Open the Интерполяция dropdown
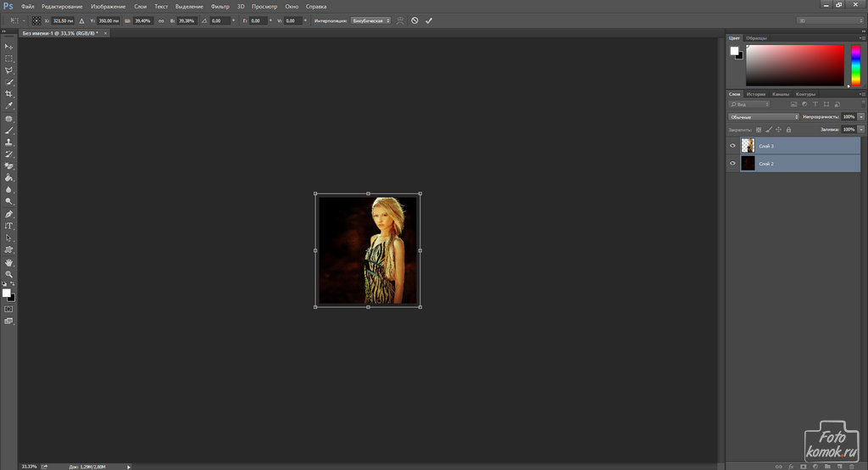Image resolution: width=868 pixels, height=470 pixels. (371, 20)
